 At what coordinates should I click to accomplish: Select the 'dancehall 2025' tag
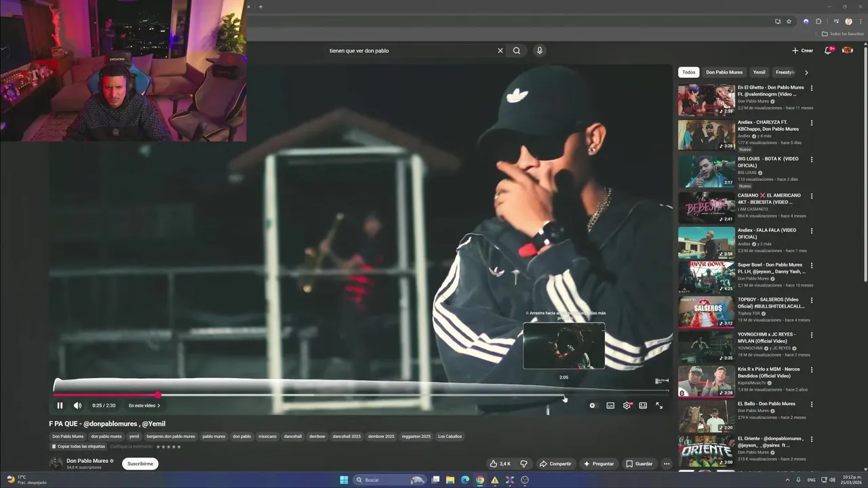tap(347, 436)
